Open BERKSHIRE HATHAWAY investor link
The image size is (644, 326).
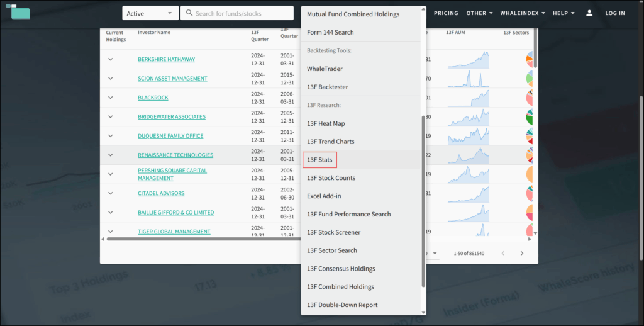[166, 59]
